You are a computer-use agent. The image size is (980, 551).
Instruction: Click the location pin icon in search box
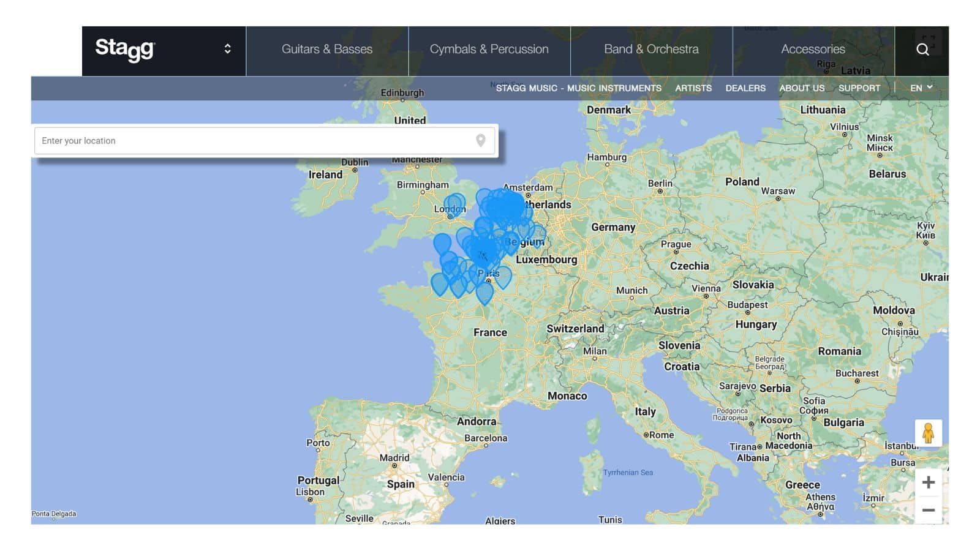click(481, 141)
